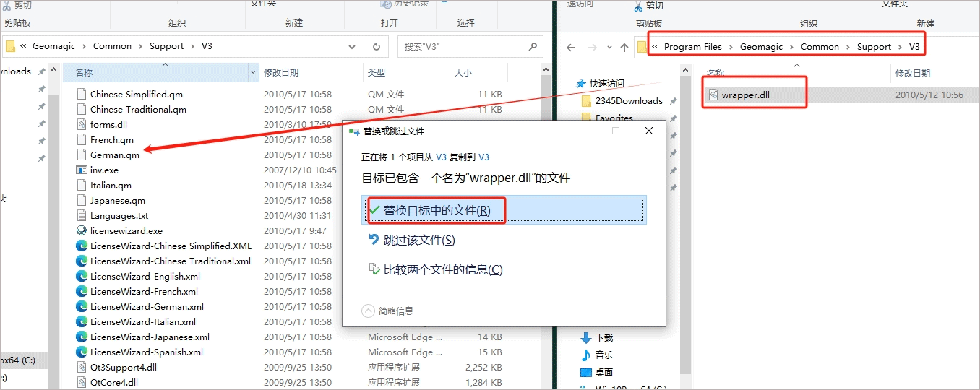Sort by the Date modified (修改日期) column header
Viewport: 980px width, 390px height.
click(x=281, y=72)
